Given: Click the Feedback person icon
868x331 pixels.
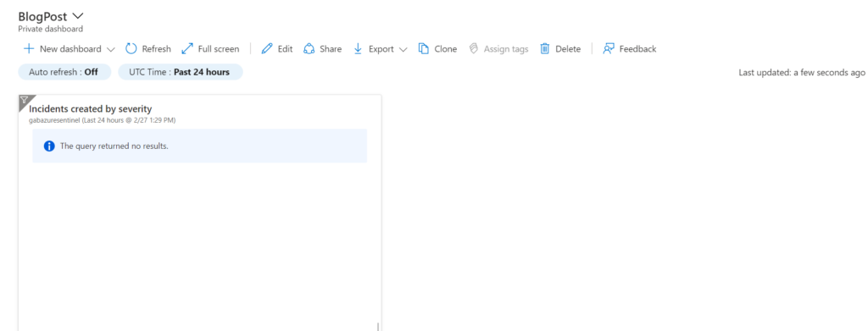Looking at the screenshot, I should 609,48.
